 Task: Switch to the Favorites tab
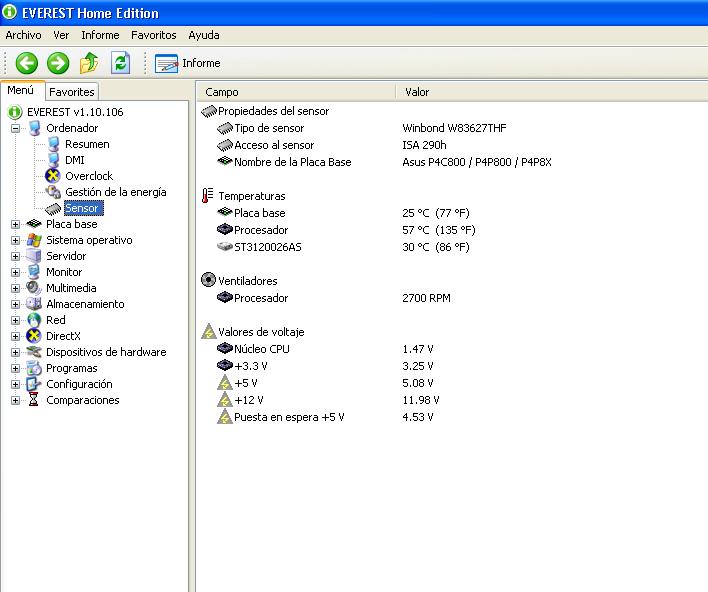point(71,92)
